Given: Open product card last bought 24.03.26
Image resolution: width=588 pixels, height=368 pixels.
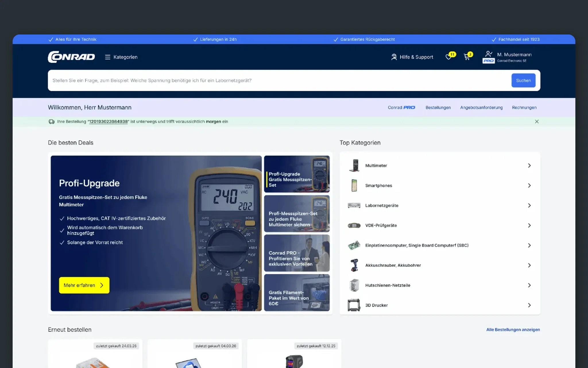Looking at the screenshot, I should [x=95, y=354].
